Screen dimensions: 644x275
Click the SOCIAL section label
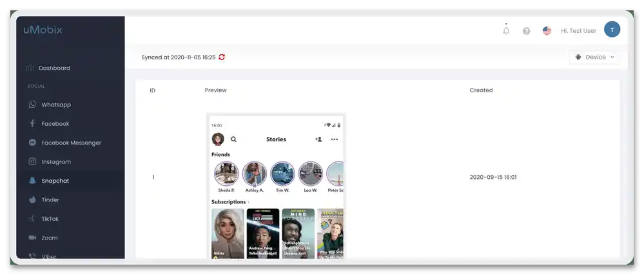coord(36,87)
